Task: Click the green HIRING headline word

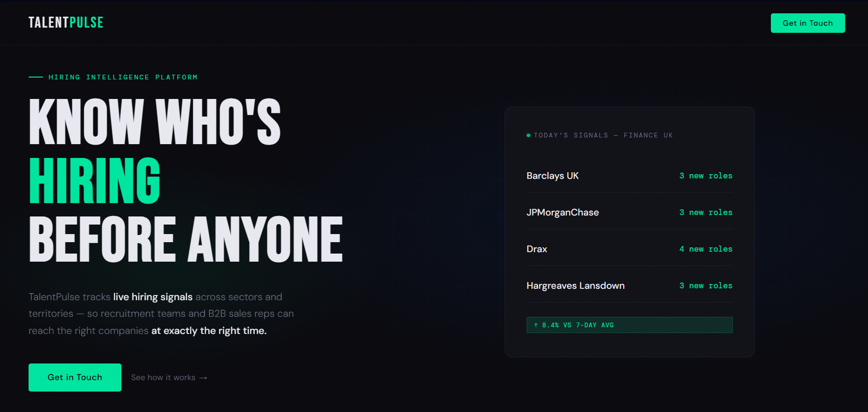Action: tap(94, 181)
